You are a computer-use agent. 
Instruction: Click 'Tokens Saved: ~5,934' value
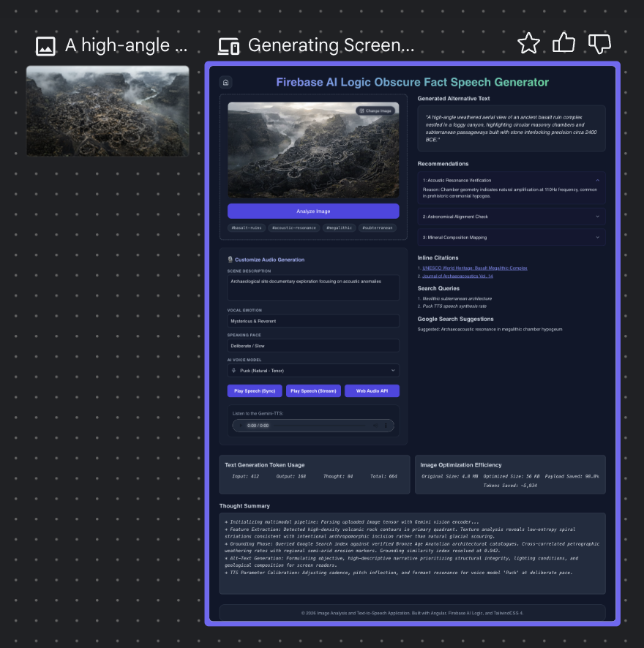(510, 486)
